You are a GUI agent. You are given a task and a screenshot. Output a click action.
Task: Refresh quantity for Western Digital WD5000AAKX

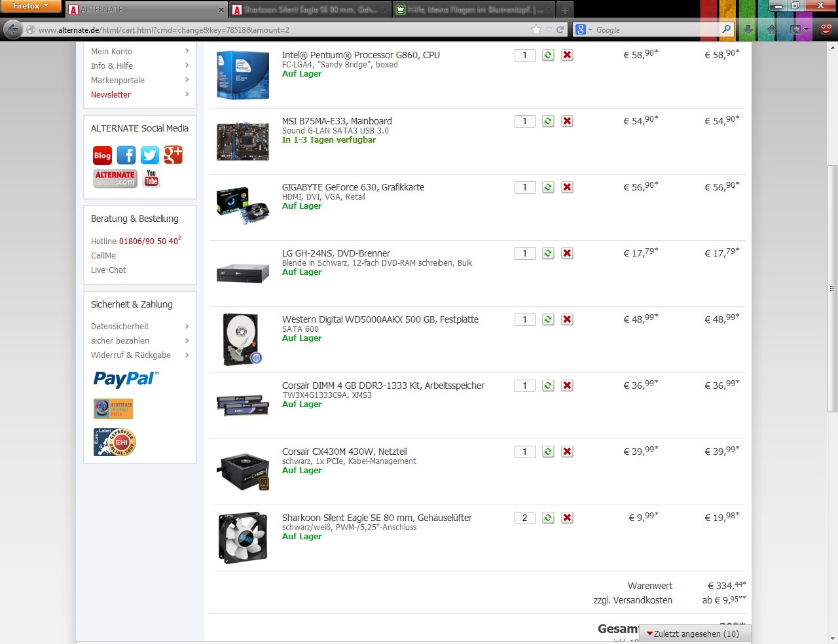(548, 319)
